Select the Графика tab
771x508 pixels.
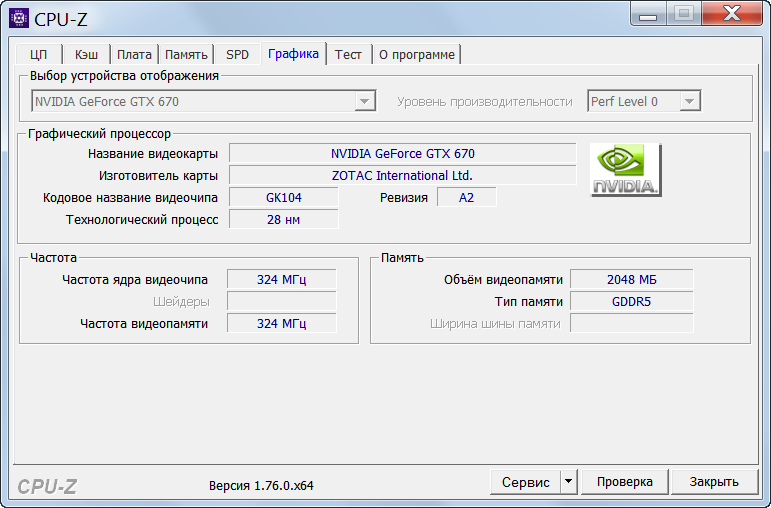pyautogui.click(x=294, y=53)
